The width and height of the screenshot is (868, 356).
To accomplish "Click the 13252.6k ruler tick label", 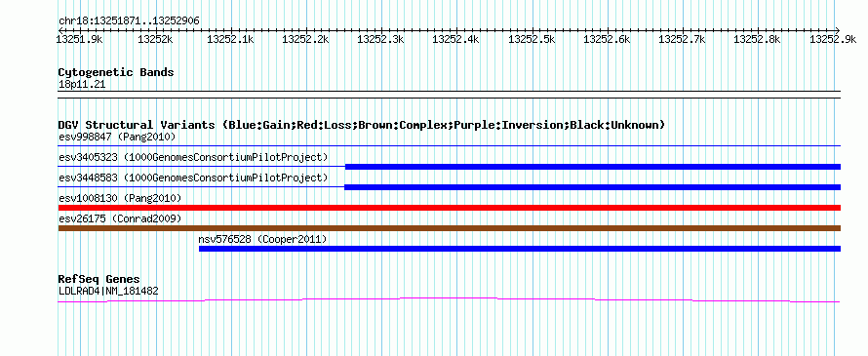I will point(607,39).
